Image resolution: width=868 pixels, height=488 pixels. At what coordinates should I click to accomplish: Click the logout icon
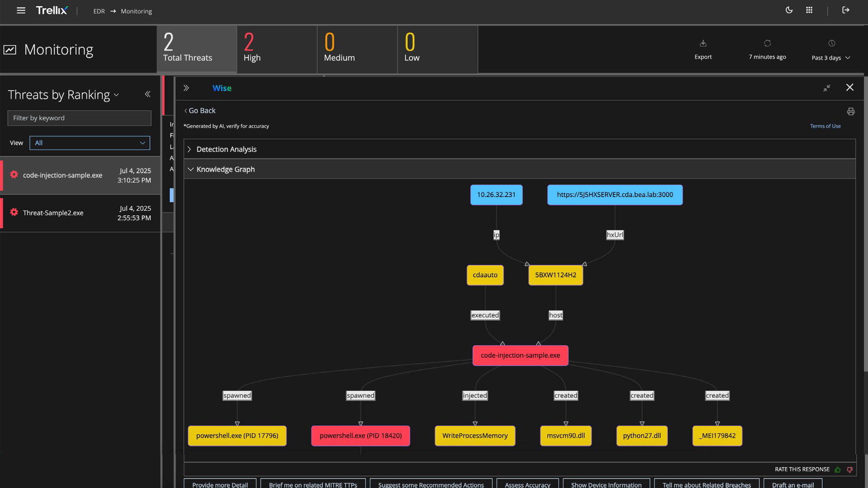tap(846, 10)
